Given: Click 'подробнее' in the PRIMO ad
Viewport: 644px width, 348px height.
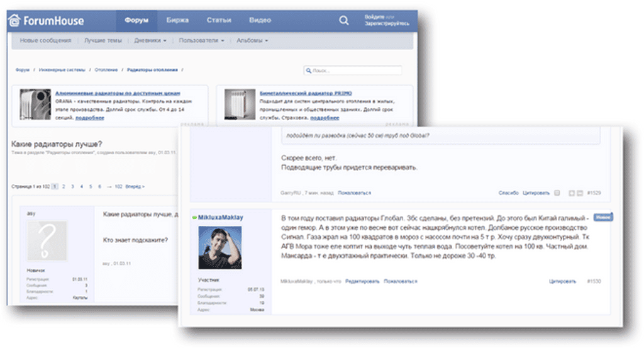Looking at the screenshot, I should pos(325,118).
